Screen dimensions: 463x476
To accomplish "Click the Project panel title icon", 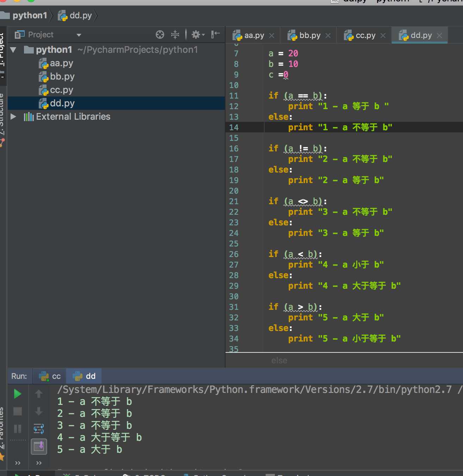I will (x=19, y=35).
